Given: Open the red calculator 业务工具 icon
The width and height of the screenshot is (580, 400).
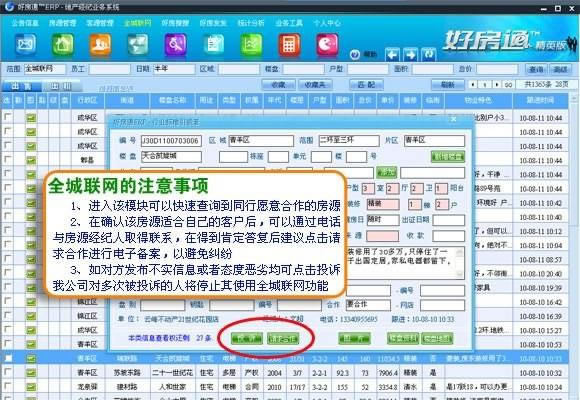Looking at the screenshot, I should point(289,44).
